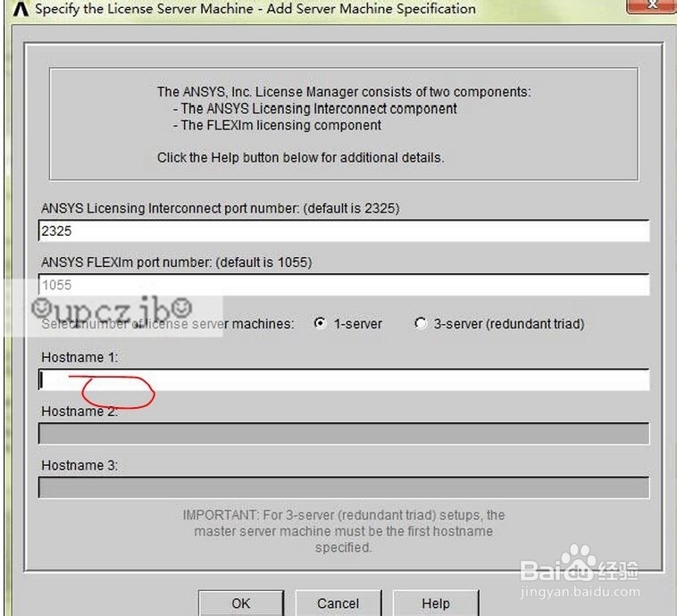Click the disabled Hostname 2 field
677x616 pixels.
pos(344,433)
